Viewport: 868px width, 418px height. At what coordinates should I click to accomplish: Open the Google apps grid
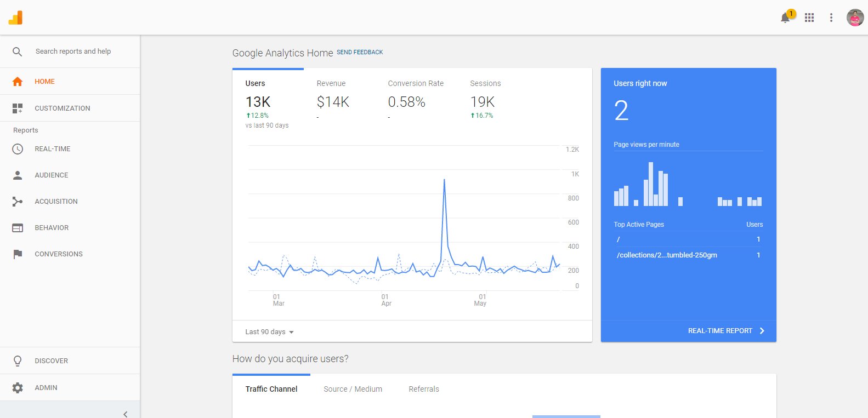pos(809,18)
